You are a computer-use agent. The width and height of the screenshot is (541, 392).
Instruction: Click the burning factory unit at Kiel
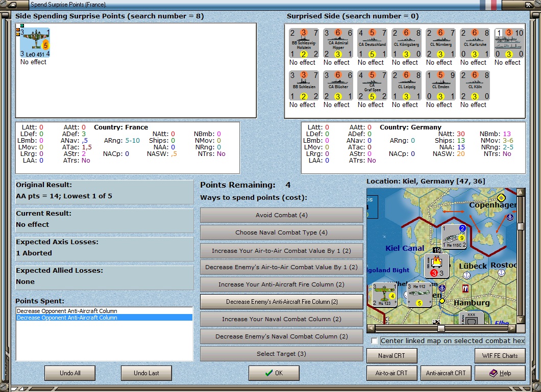(x=437, y=266)
